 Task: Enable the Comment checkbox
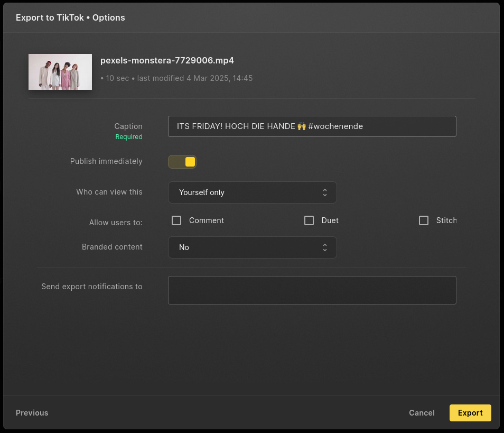[176, 220]
